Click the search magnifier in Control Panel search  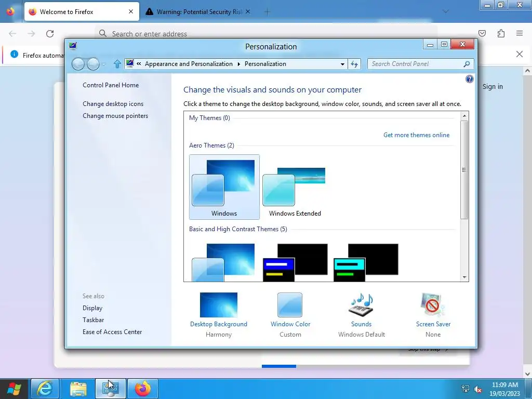click(x=467, y=64)
